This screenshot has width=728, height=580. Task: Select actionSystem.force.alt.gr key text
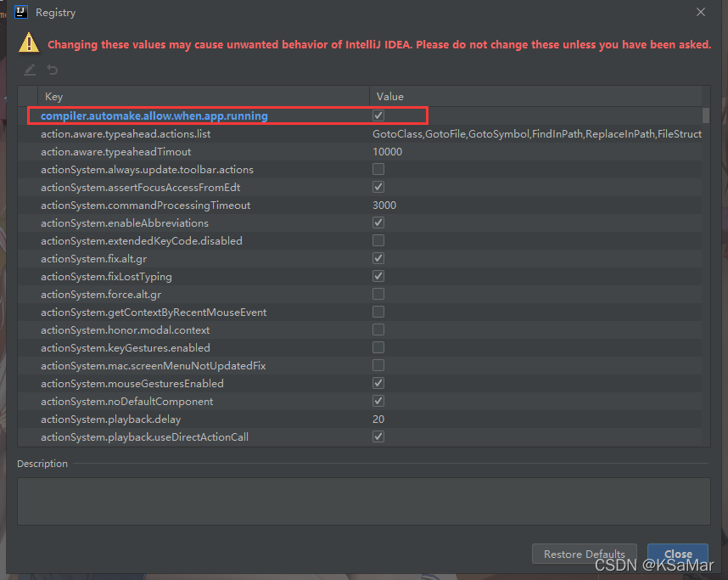(x=101, y=294)
